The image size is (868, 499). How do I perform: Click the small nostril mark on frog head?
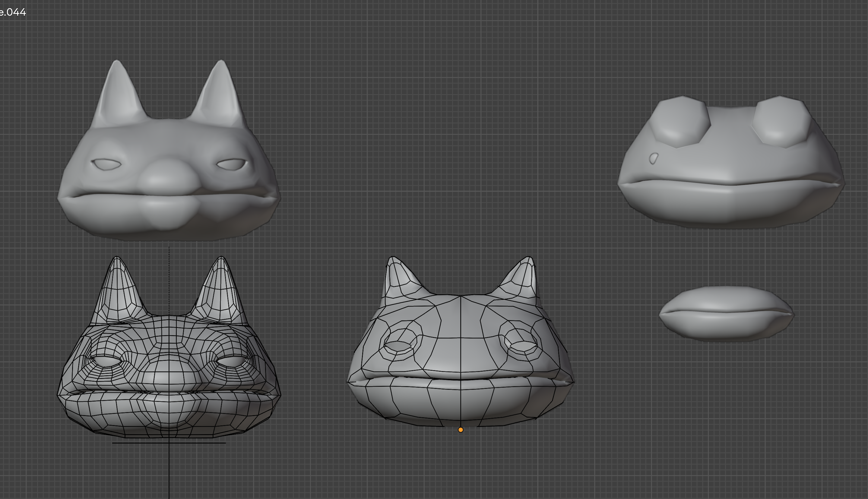(x=654, y=159)
